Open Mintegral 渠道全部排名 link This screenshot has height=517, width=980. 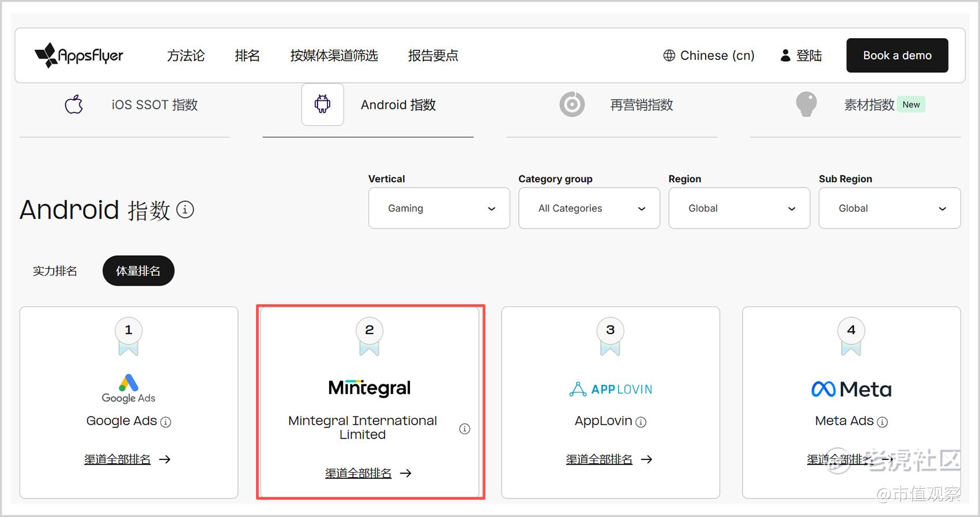click(x=359, y=473)
